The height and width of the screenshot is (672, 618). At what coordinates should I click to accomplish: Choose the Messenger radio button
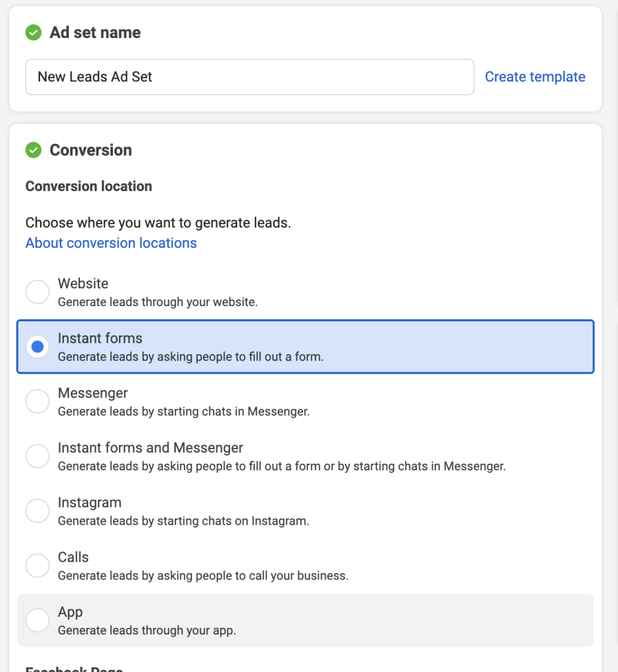tap(37, 401)
